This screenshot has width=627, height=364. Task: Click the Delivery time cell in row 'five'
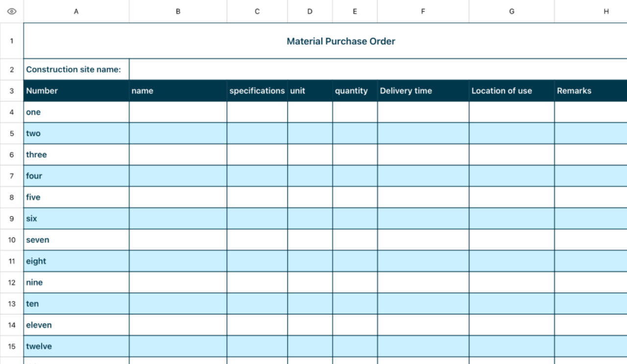pos(423,197)
